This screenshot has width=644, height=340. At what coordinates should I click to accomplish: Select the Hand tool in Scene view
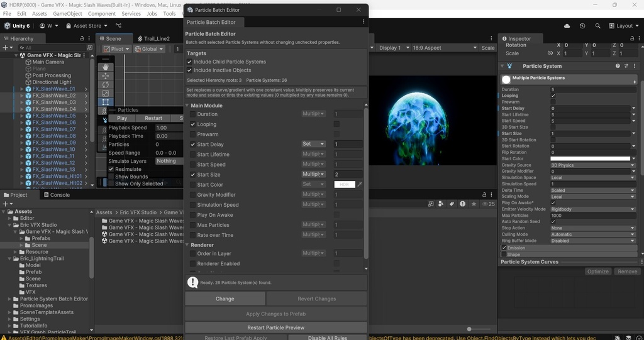[x=106, y=67]
